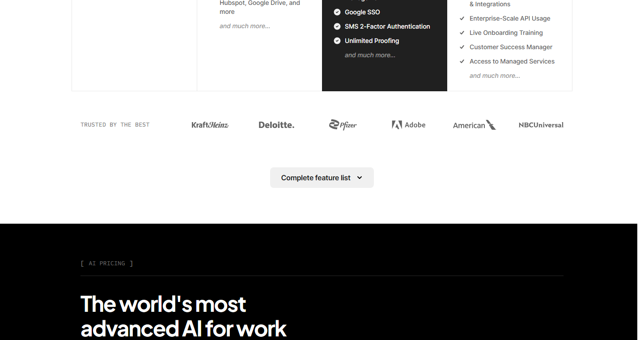Click "and much more..." under Unlimited Proofing
This screenshot has width=644, height=340.
[370, 55]
